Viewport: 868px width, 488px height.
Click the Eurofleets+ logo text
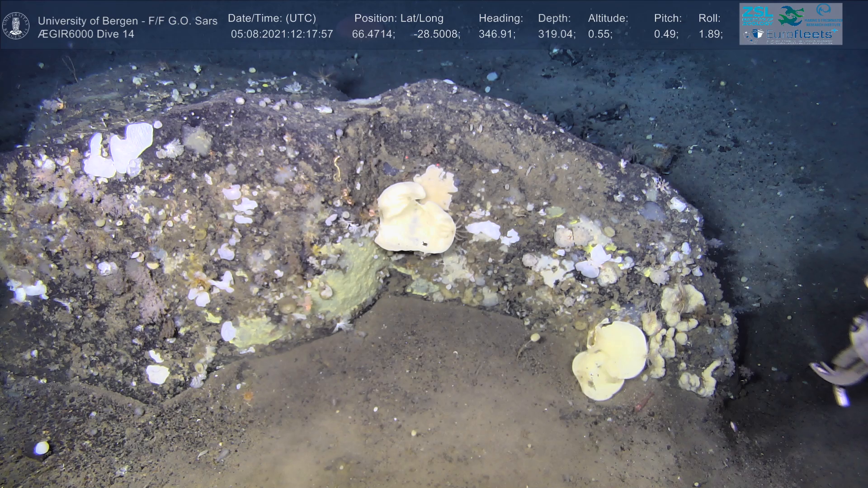coord(799,34)
